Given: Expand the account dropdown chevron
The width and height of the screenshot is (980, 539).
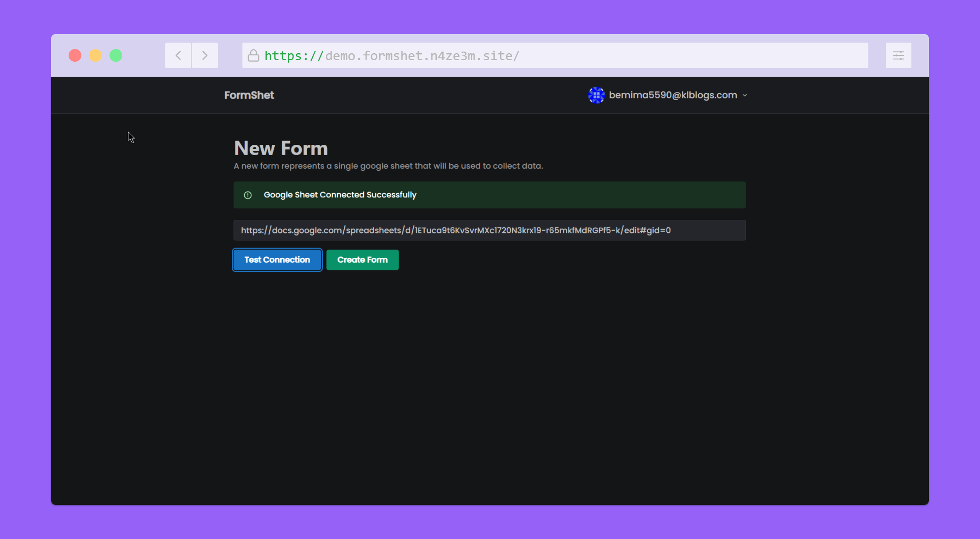Looking at the screenshot, I should (x=745, y=95).
